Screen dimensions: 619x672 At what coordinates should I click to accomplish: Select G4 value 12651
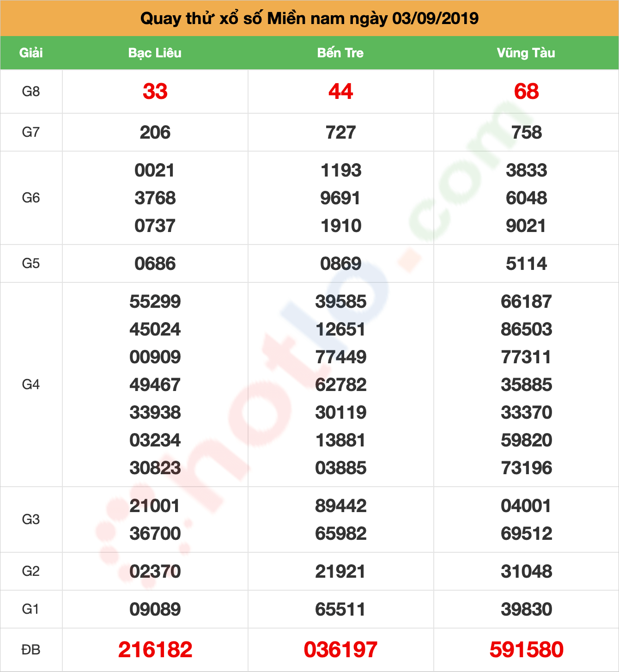[x=341, y=330]
